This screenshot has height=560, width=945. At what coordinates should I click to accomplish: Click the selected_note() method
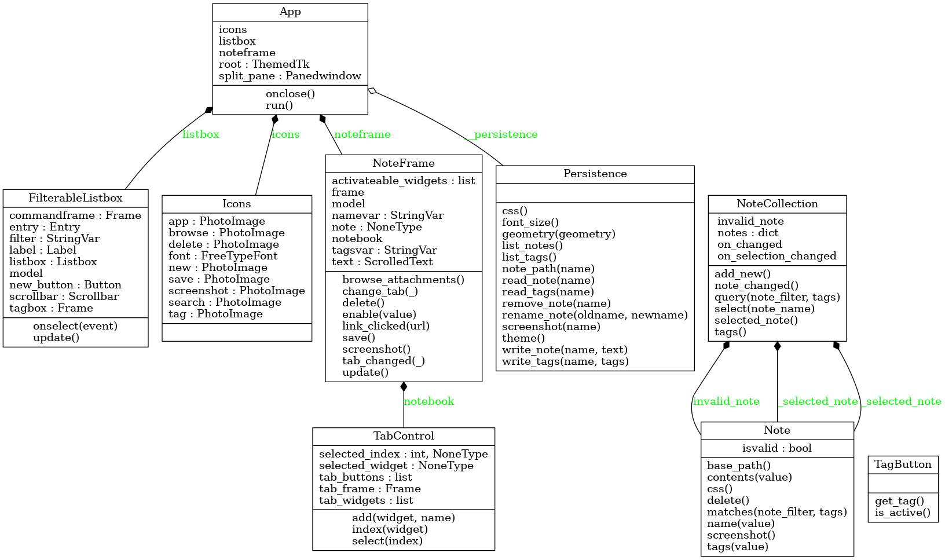tap(756, 320)
